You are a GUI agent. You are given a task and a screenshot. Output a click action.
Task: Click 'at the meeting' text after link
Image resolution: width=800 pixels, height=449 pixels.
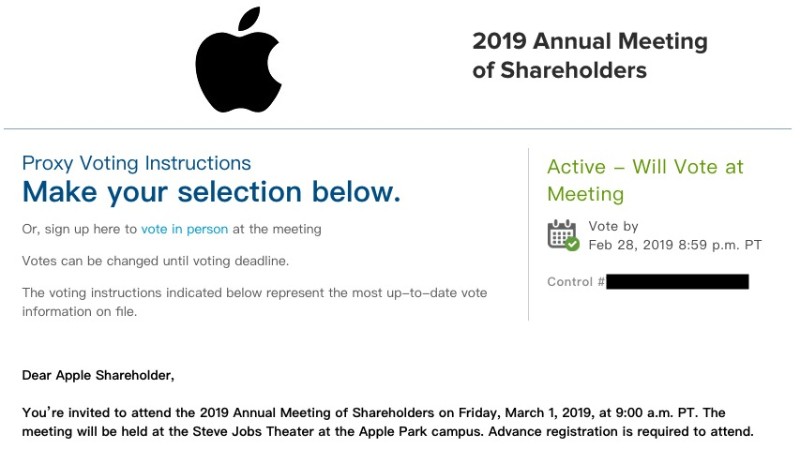[x=277, y=229]
